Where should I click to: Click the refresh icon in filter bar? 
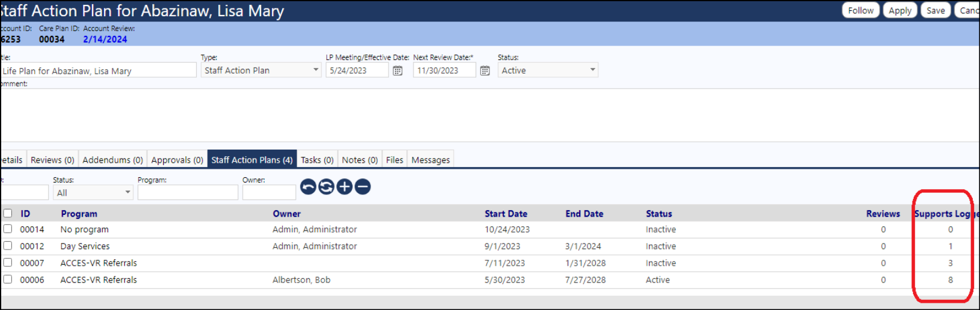[x=326, y=187]
